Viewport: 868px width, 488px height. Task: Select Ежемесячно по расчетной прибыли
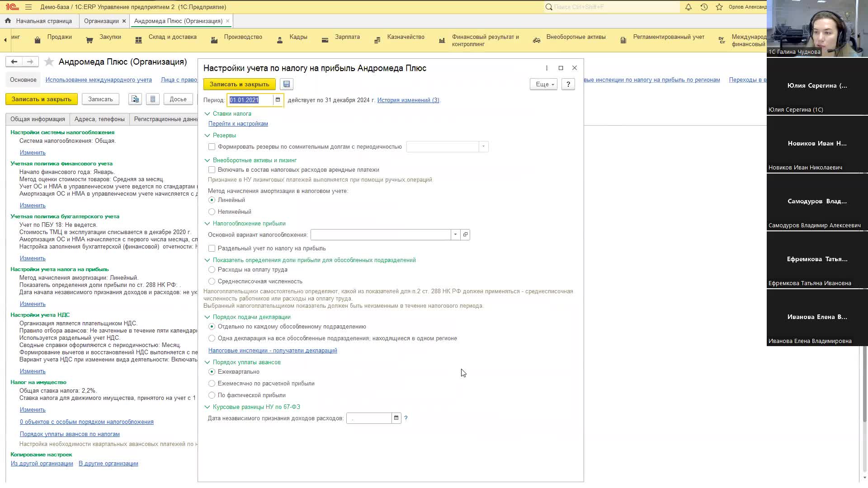click(x=212, y=384)
